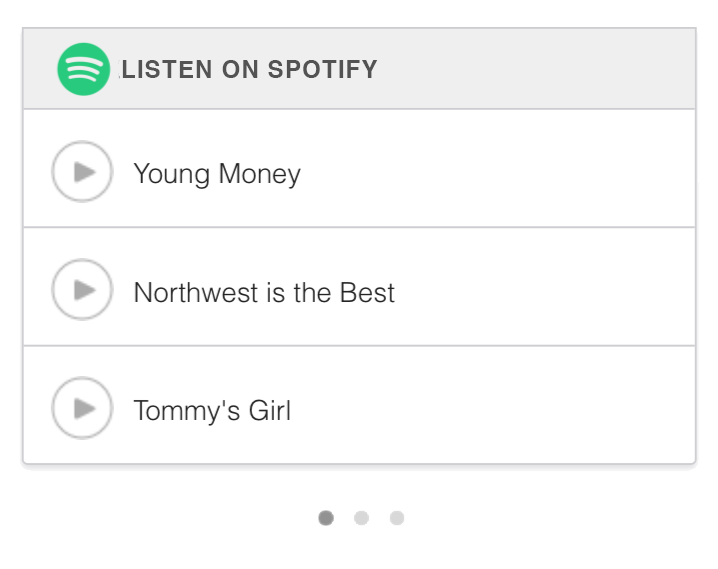Viewport: 718px width, 569px height.
Task: Switch to the second carousel dot
Action: click(x=361, y=517)
